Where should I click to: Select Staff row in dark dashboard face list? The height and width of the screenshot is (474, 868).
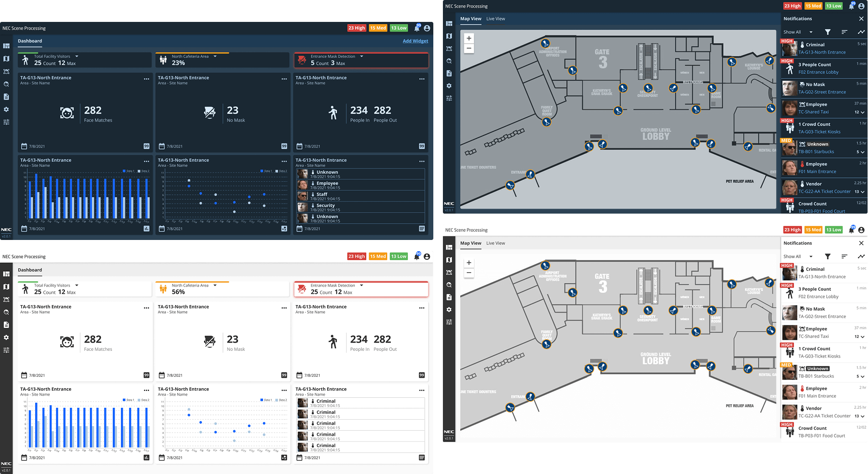click(x=361, y=196)
